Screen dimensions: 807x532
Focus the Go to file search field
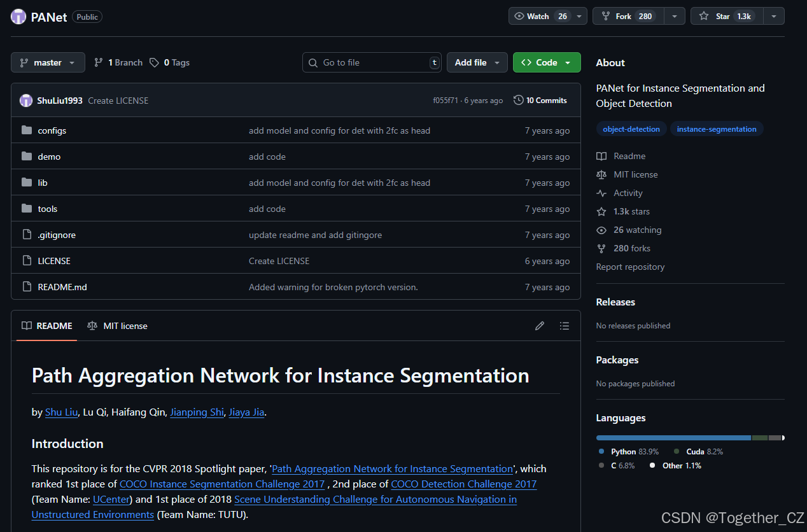372,62
